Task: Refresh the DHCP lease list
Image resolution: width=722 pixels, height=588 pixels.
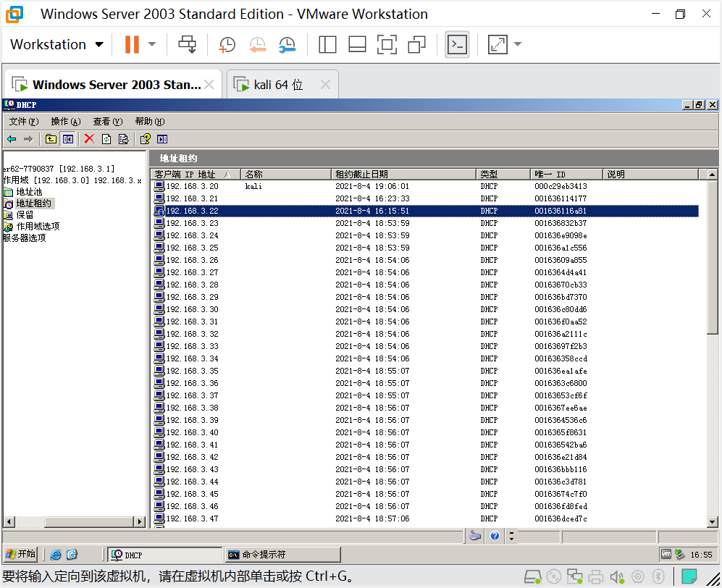Action: coord(106,139)
